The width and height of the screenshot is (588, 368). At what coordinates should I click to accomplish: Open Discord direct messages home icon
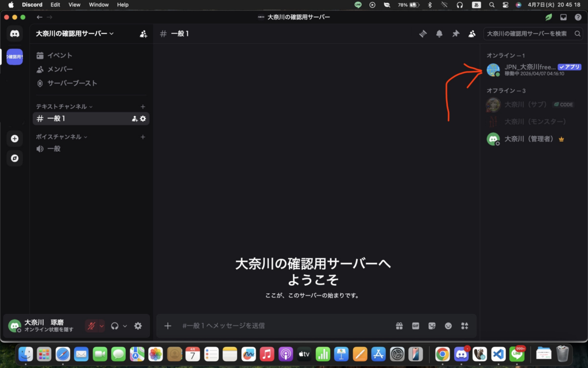pos(14,33)
